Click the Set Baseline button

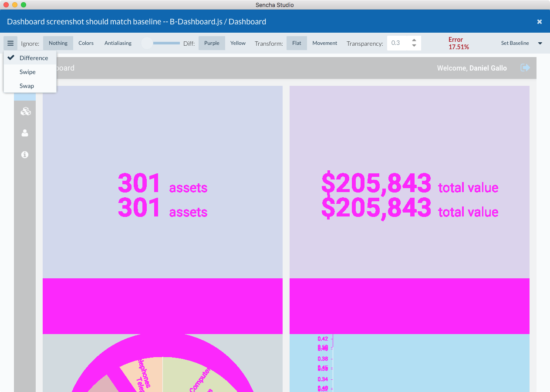516,43
